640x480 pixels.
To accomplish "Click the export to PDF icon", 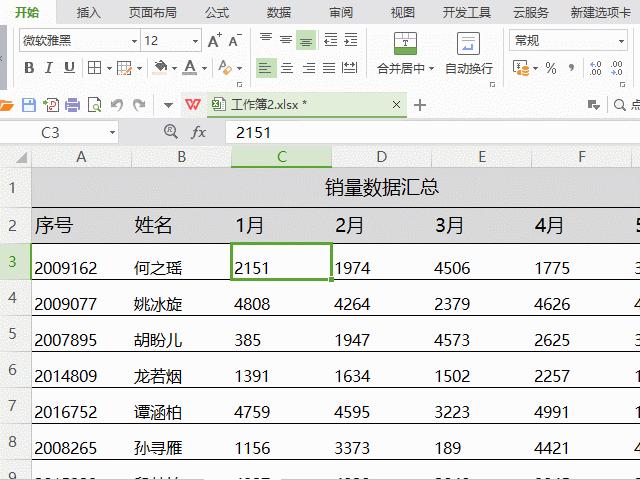I will coord(51,105).
